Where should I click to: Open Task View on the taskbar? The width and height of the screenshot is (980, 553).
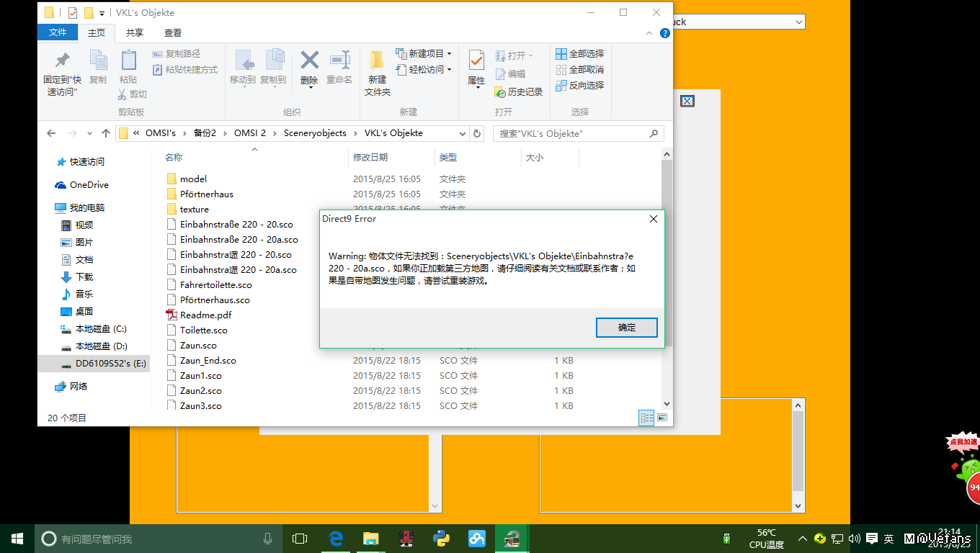point(300,539)
